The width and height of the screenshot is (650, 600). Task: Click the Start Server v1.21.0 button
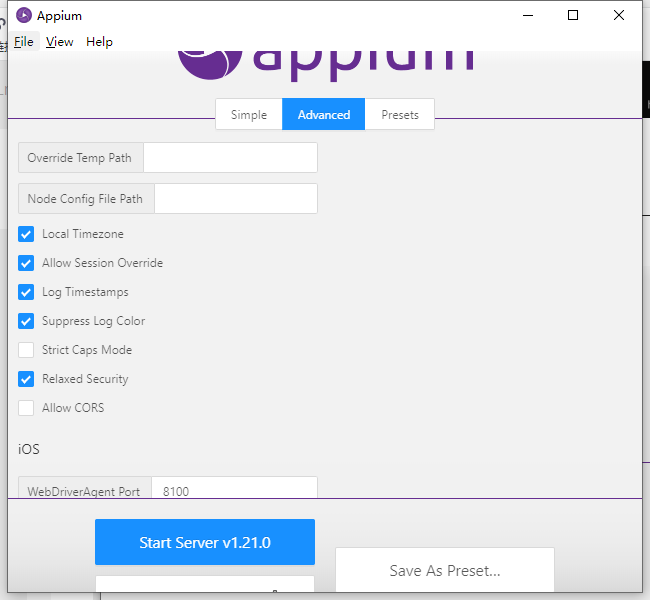pyautogui.click(x=205, y=542)
